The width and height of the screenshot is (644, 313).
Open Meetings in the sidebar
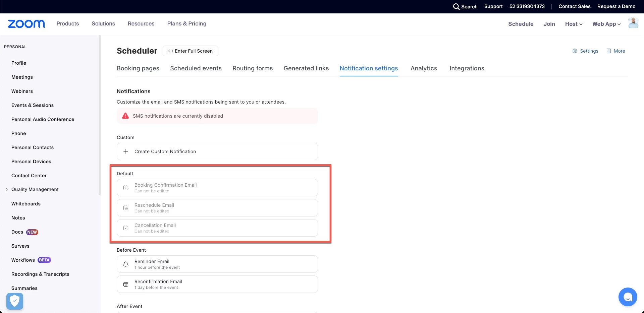click(22, 77)
